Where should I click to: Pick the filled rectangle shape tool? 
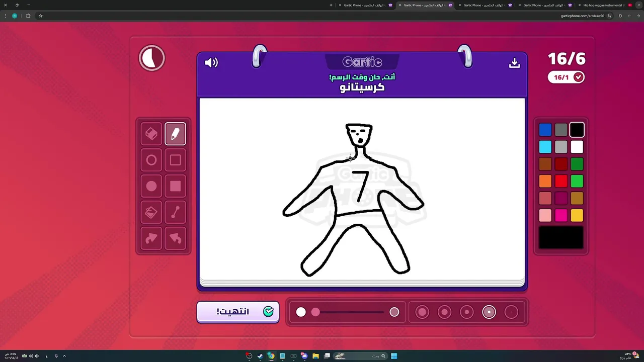175,186
